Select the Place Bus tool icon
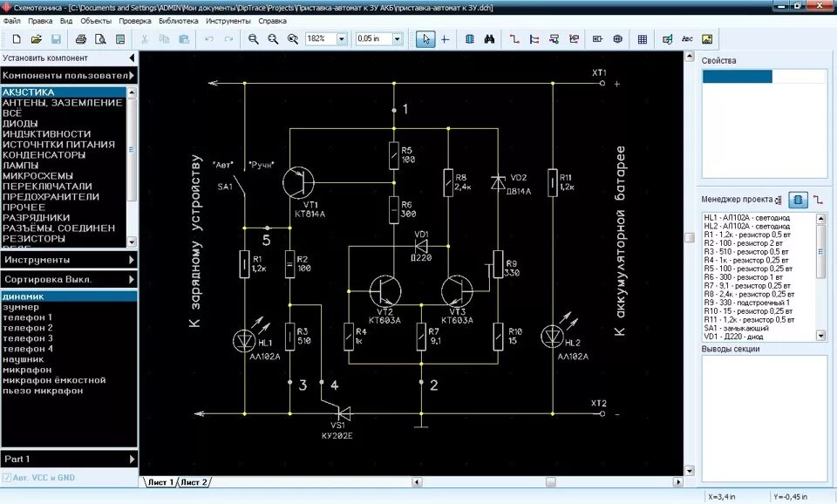837x504 pixels. point(534,39)
